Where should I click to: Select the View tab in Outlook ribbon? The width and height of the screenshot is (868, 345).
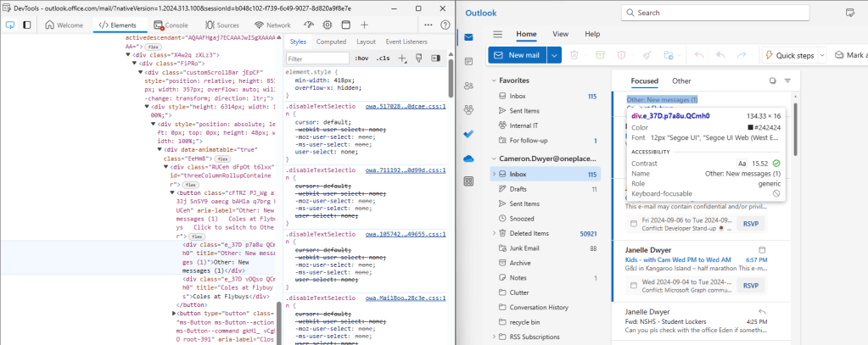click(560, 34)
